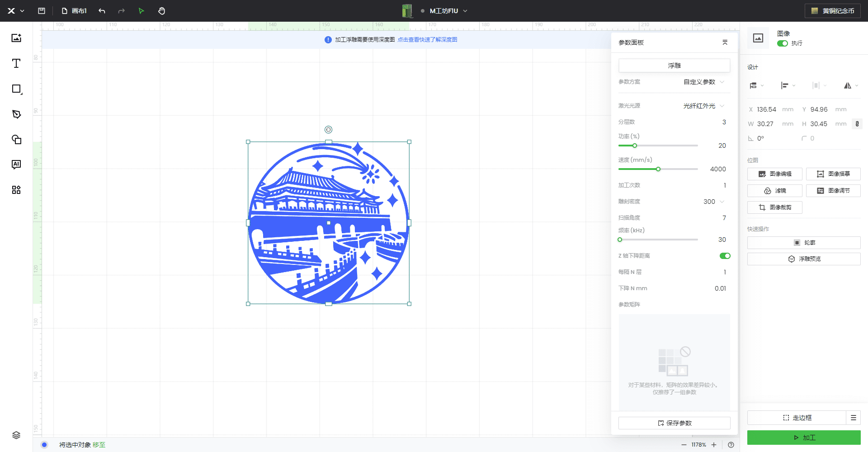Screen dimensions: 868x452
Task: Select the pen vector tool
Action: [x=16, y=114]
